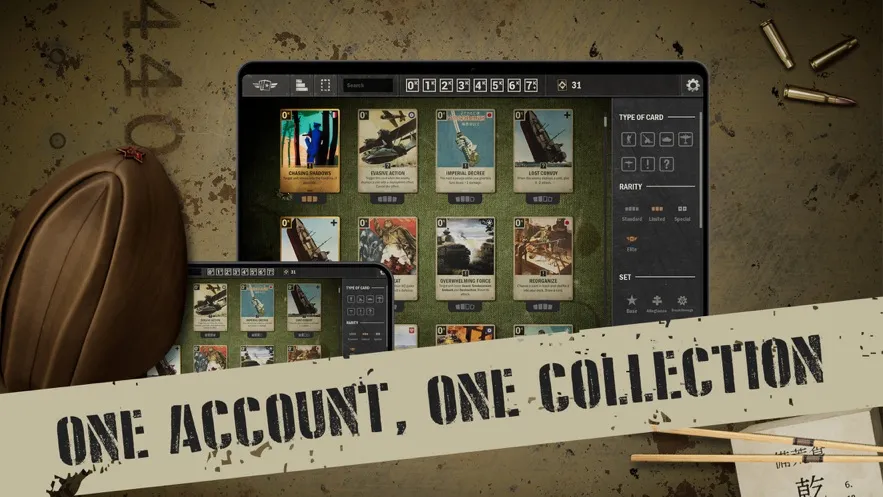Click into the Search field

368,85
